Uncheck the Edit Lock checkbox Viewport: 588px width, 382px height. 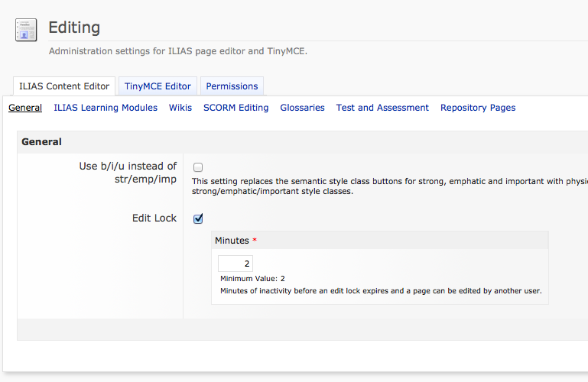pos(198,219)
